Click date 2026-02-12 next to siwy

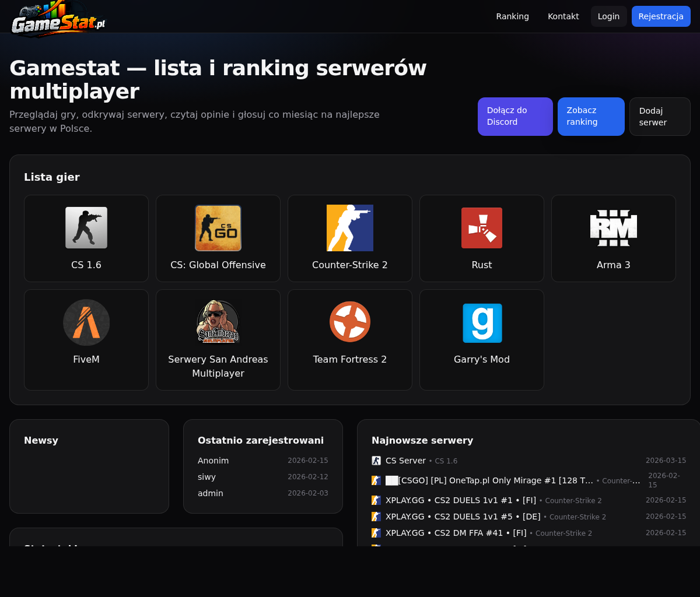click(x=308, y=477)
